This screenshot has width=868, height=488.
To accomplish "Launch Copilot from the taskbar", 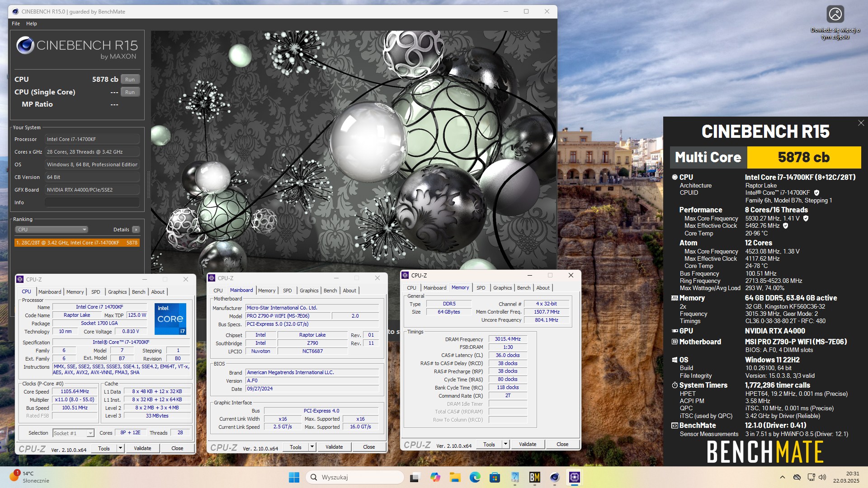I will pos(435,477).
